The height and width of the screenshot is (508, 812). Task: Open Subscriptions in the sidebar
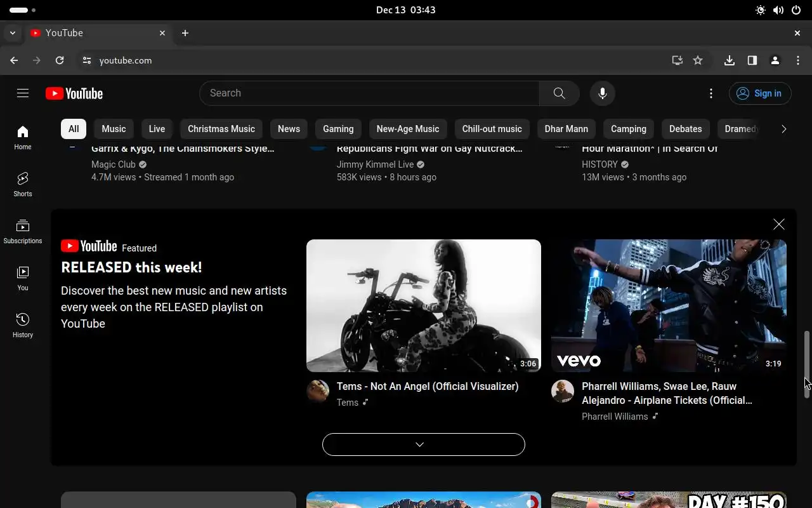23,231
